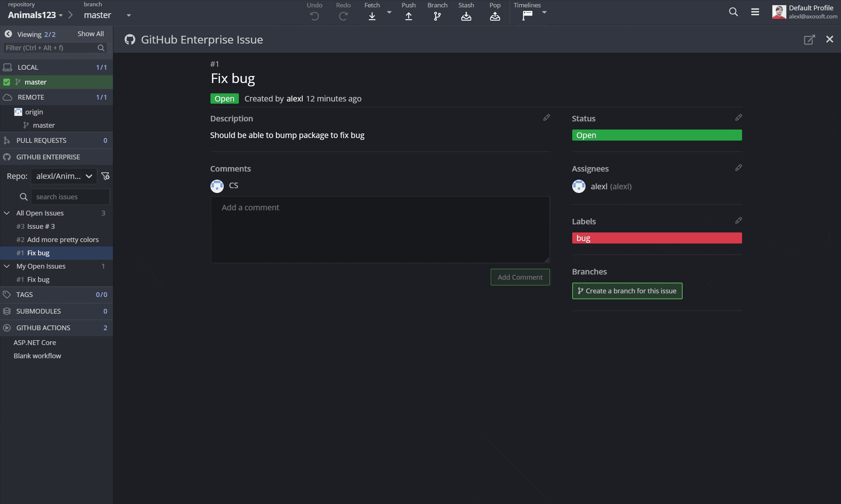The width and height of the screenshot is (841, 504).
Task: Click the Fetch toolbar icon
Action: coord(372,16)
